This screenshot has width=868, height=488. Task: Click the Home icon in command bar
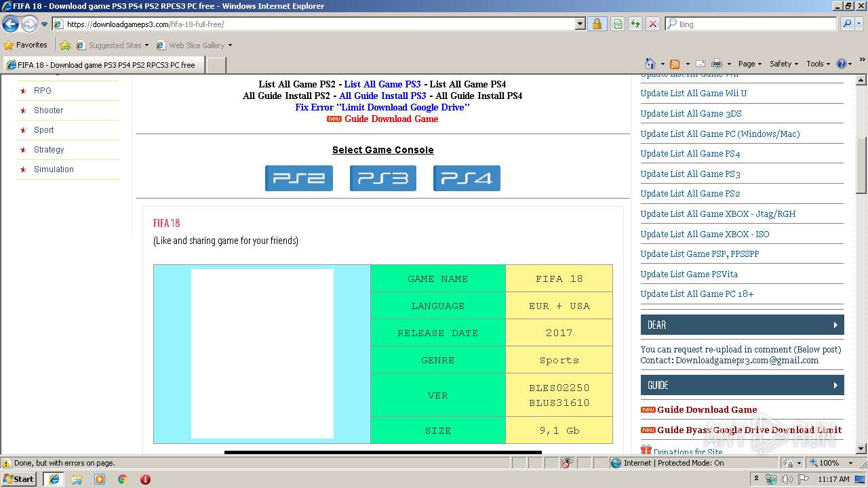[650, 64]
